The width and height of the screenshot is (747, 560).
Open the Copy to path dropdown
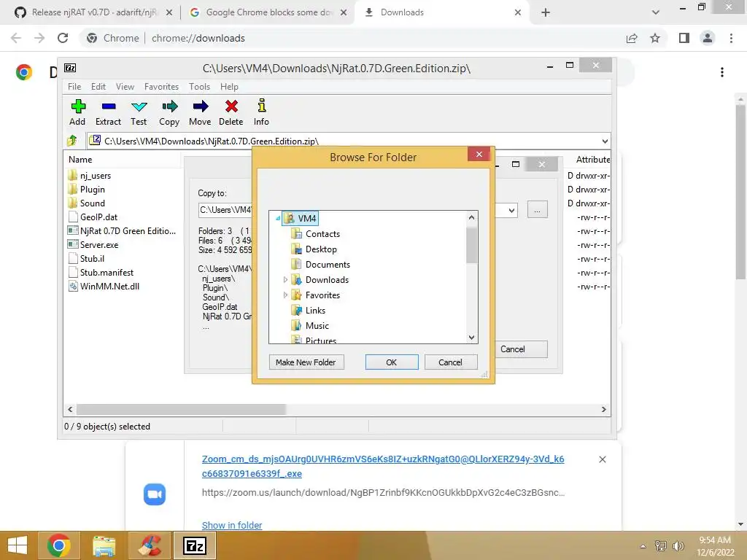[511, 210]
